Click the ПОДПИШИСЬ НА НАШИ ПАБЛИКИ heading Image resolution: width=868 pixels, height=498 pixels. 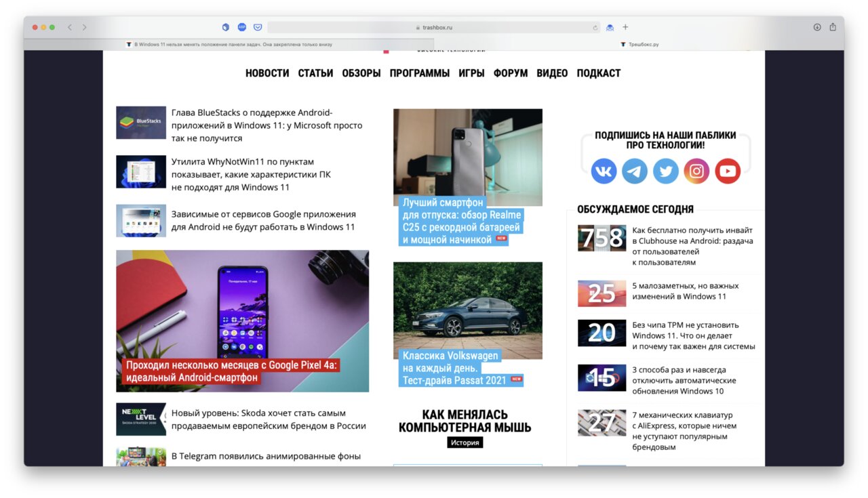coord(665,140)
